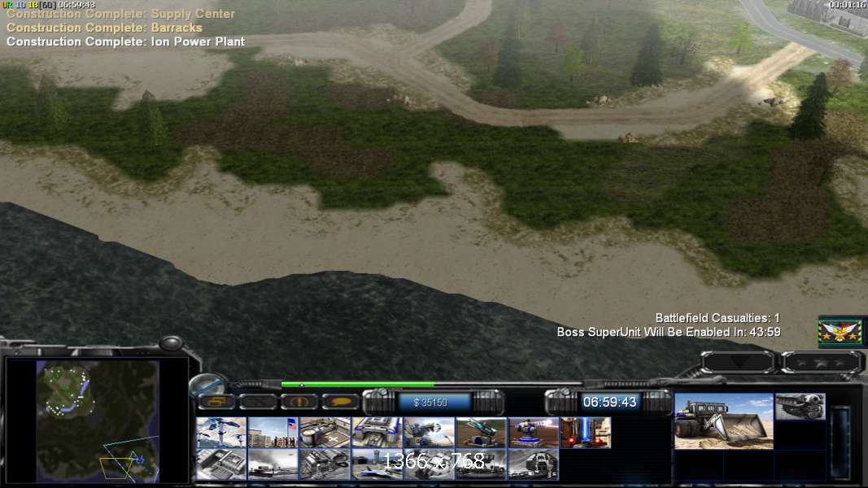
Task: Open the General's Powers eagle medal button
Action: (840, 332)
